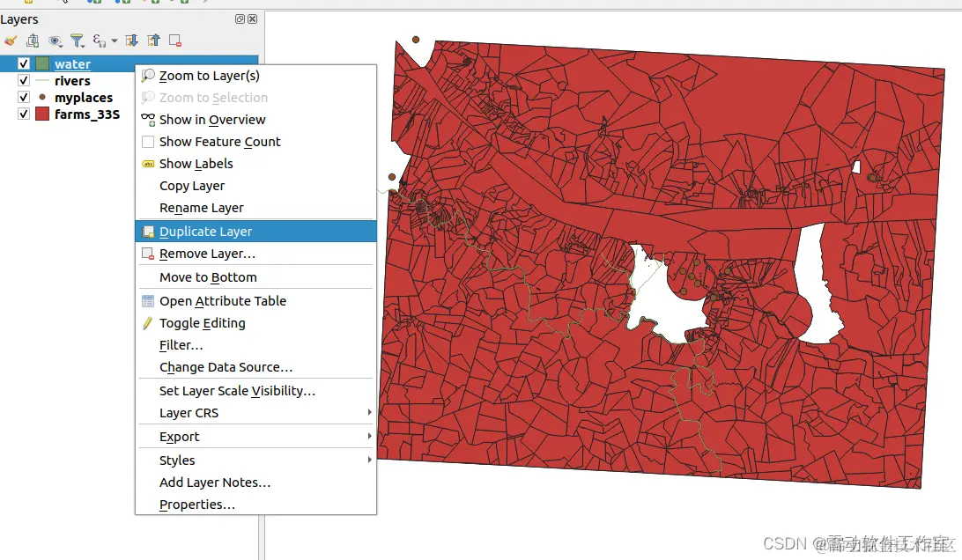The height and width of the screenshot is (560, 962).
Task: Select the myplaces layer
Action: tap(84, 97)
